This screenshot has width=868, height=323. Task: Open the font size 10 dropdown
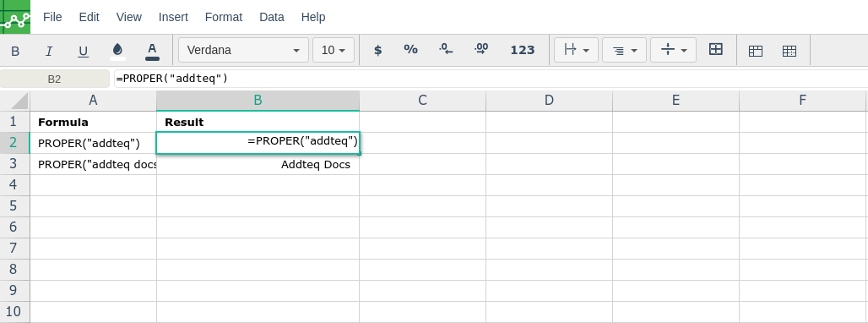pos(334,50)
